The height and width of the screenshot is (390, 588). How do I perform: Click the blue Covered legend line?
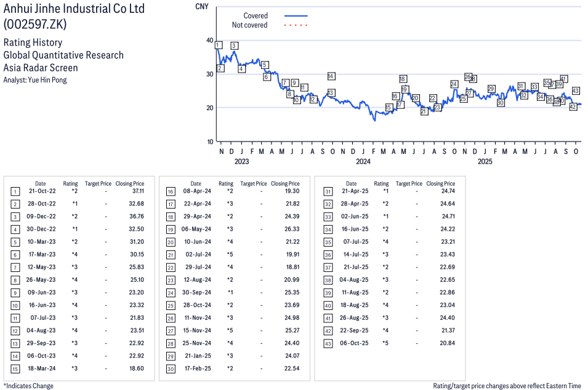296,15
